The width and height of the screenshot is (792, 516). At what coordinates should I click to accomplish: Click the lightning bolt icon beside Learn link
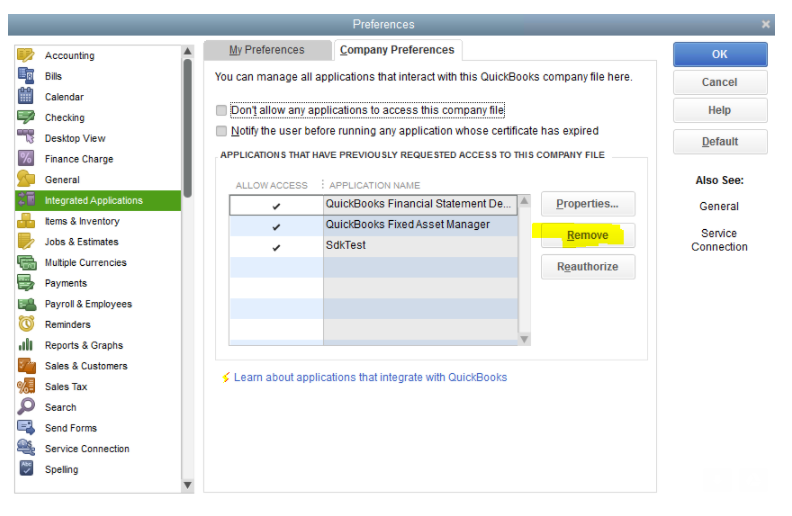[226, 377]
